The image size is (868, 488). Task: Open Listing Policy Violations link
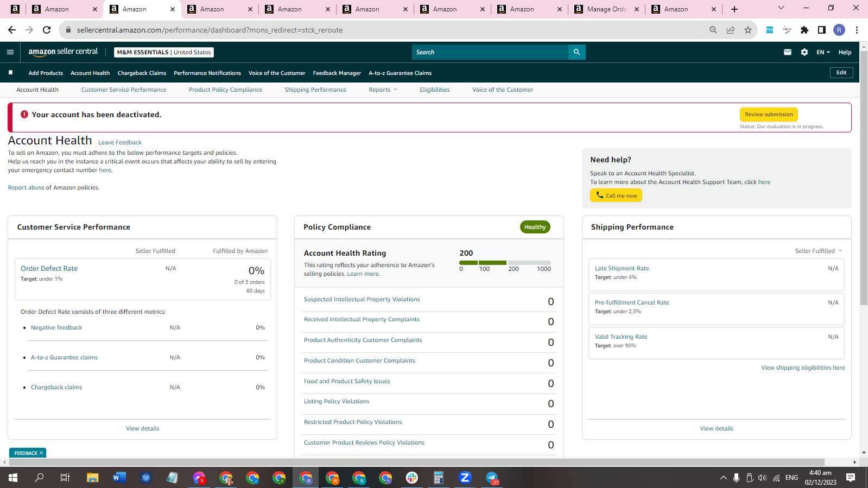click(x=337, y=401)
